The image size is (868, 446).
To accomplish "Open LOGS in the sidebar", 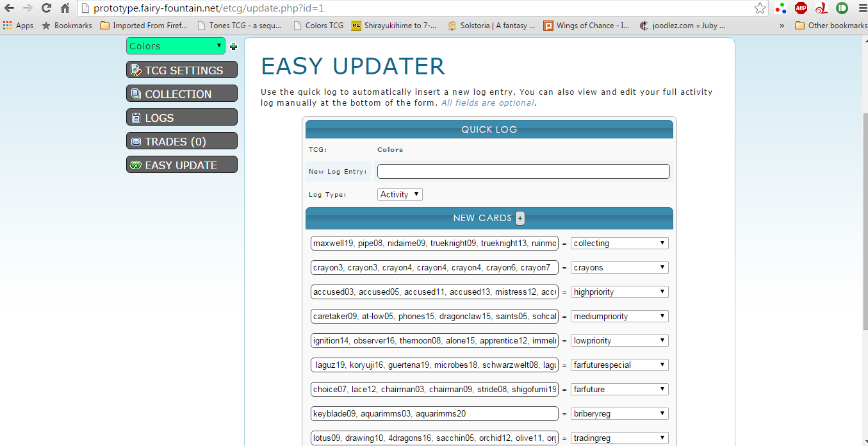I will (x=182, y=117).
